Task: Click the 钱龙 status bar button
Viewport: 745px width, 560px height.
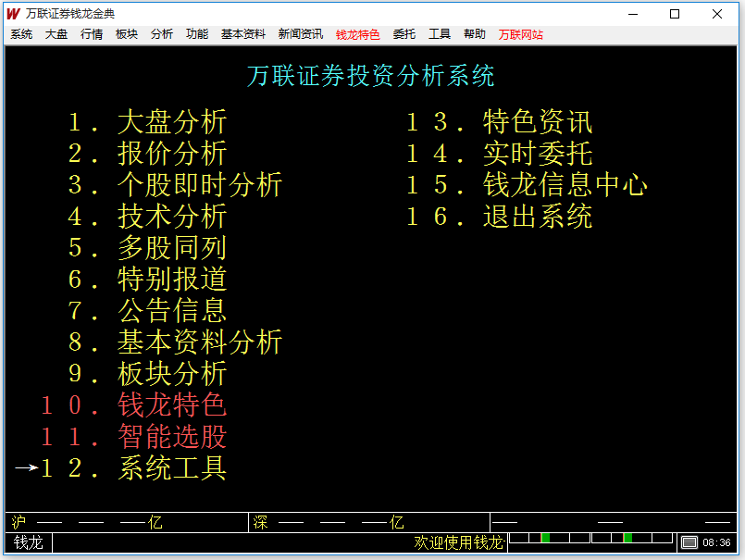Action: pos(29,542)
